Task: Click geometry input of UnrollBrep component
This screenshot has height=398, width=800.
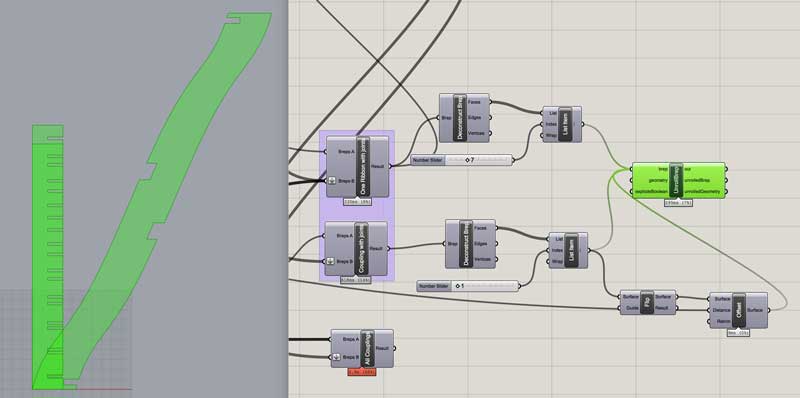Action: (658, 180)
